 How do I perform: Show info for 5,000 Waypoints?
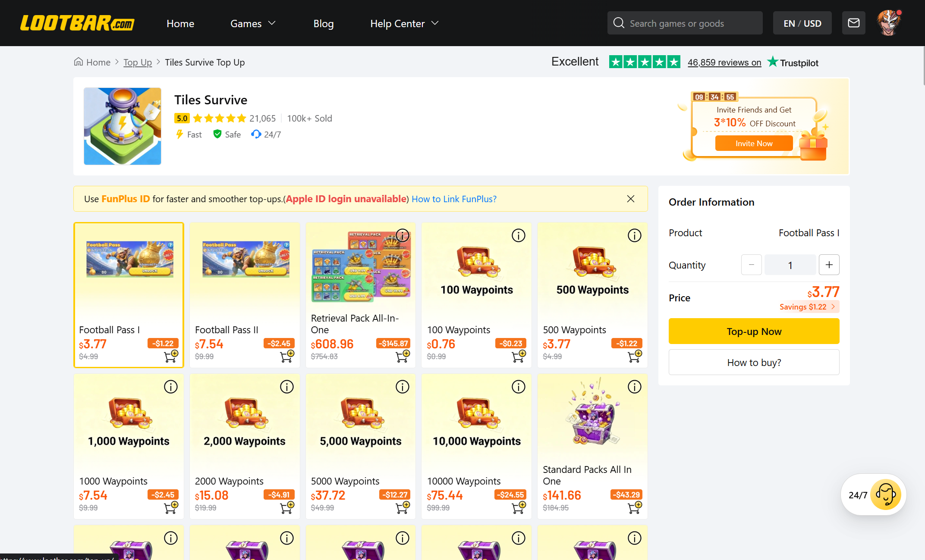pyautogui.click(x=403, y=387)
